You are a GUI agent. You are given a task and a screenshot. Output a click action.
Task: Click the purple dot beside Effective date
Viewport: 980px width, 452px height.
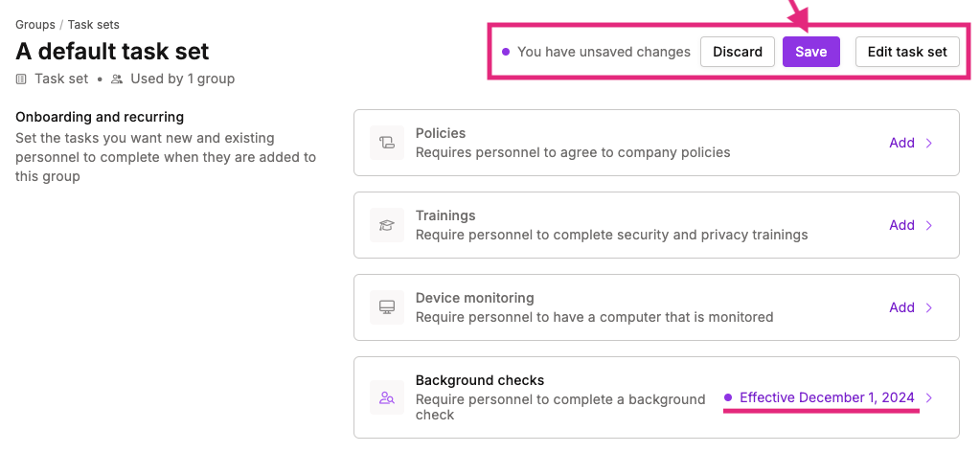[727, 397]
